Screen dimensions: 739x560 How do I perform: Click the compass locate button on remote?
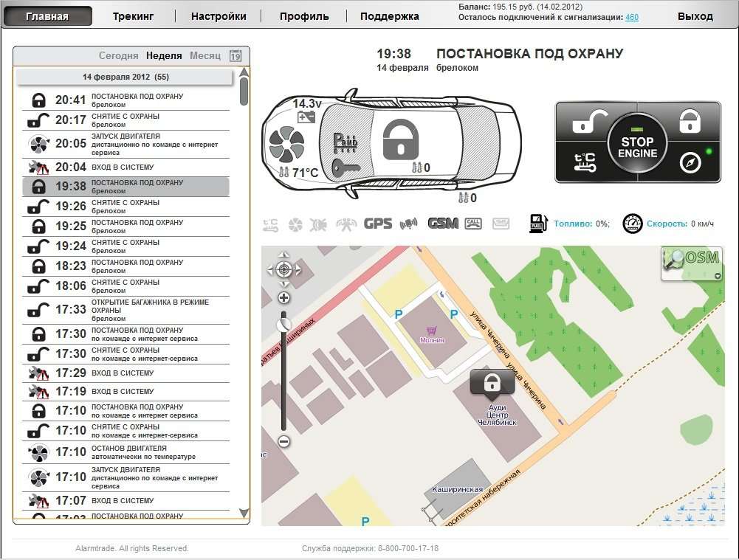pyautogui.click(x=690, y=163)
